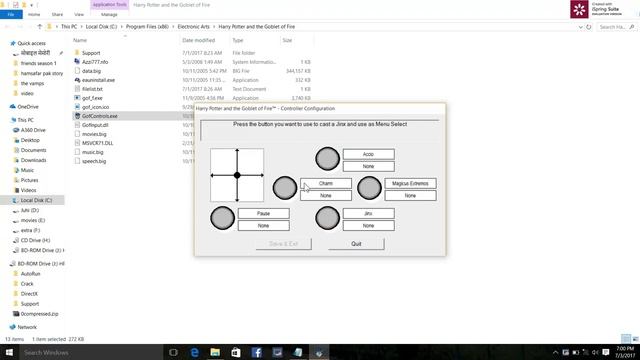Viewport: 640px width, 360px height.
Task: Expand the address bar history dropdown
Action: (580, 27)
